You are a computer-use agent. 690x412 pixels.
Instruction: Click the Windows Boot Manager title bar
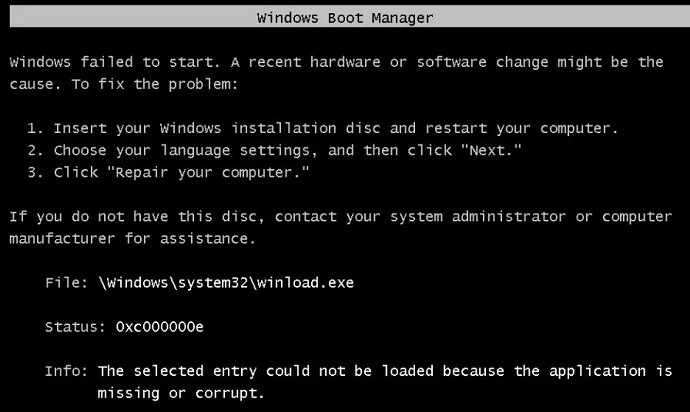click(x=345, y=18)
